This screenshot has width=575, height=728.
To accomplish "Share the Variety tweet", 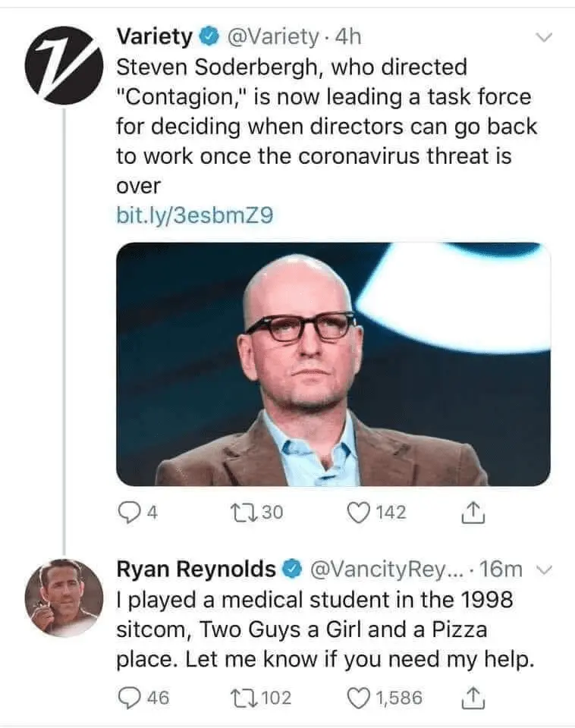I will [473, 513].
